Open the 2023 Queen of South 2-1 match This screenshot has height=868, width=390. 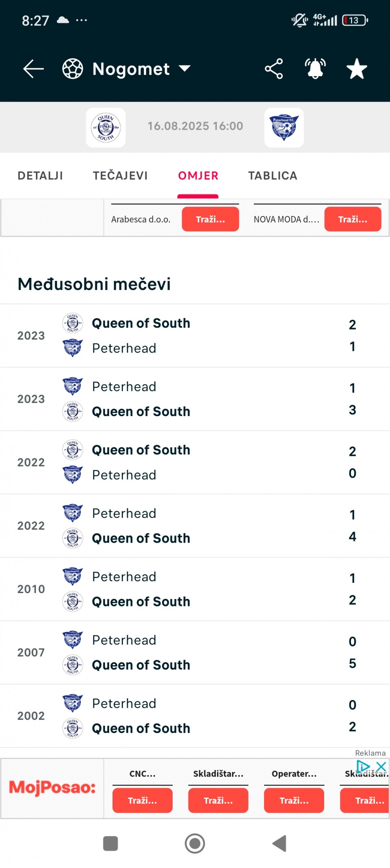pyautogui.click(x=195, y=336)
